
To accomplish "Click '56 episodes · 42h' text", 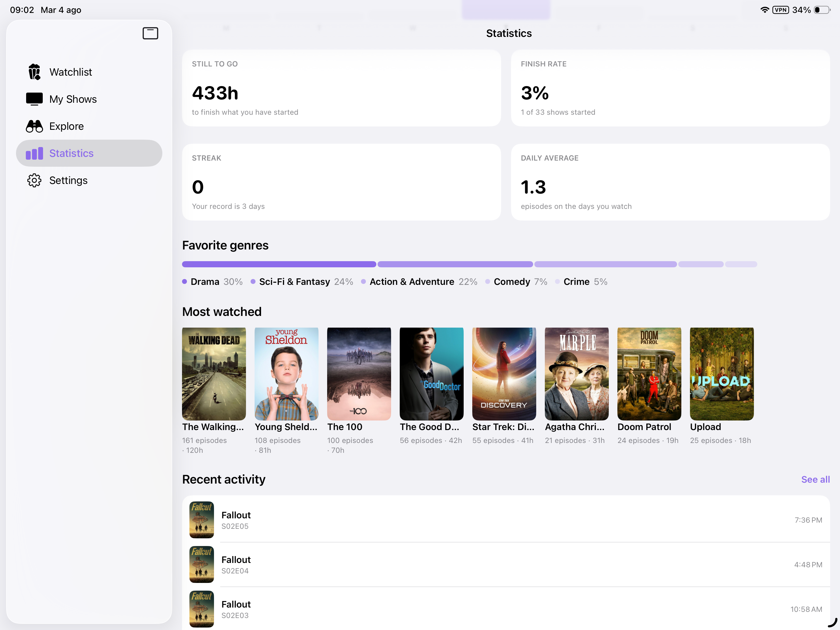I will tap(431, 441).
